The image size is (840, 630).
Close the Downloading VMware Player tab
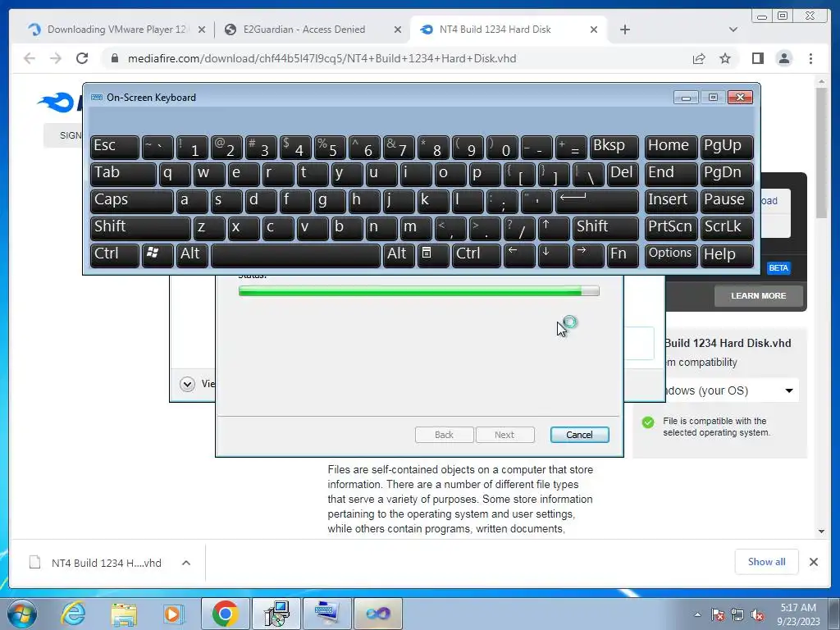coord(202,30)
